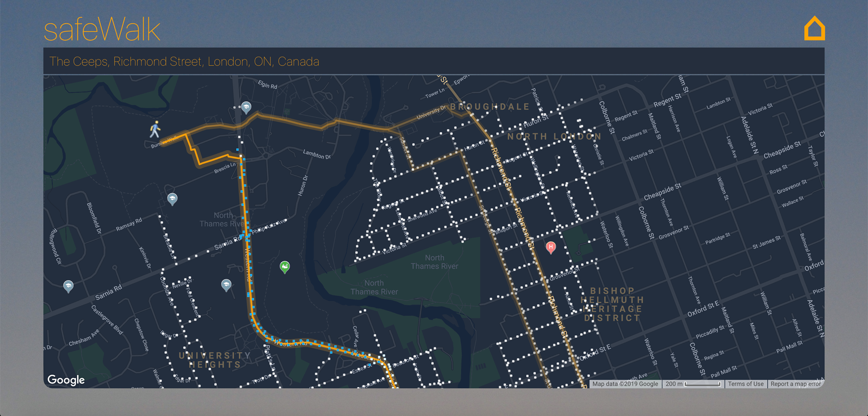Click the Regina St label
The height and width of the screenshot is (416, 868).
[x=714, y=355]
